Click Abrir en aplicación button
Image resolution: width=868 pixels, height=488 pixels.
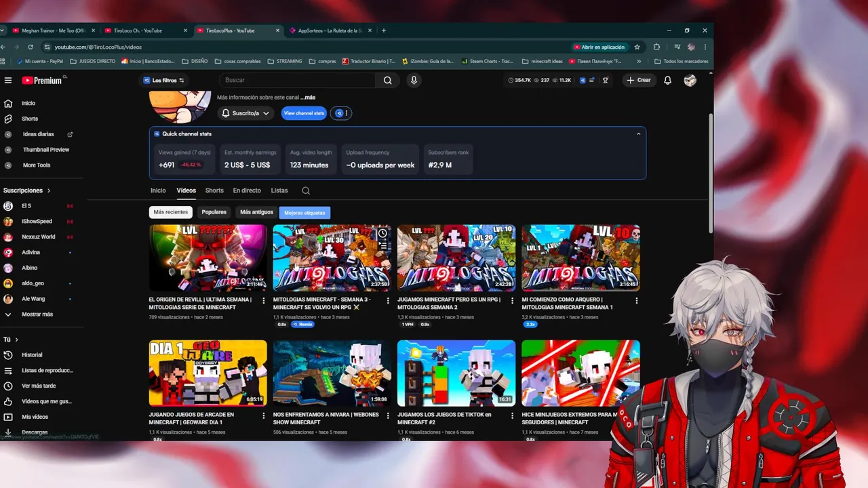click(x=599, y=47)
